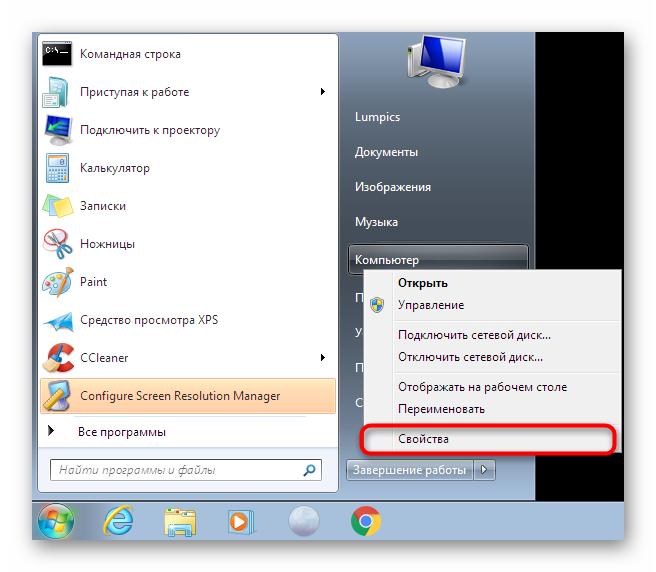Click the Компьютер start menu item
Screen dimensions: 656x572
pos(438,260)
